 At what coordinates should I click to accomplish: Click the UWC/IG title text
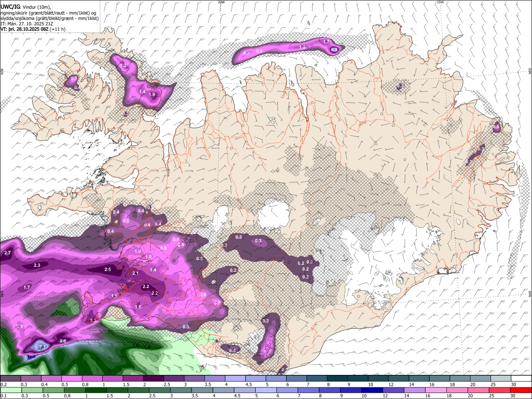point(10,7)
